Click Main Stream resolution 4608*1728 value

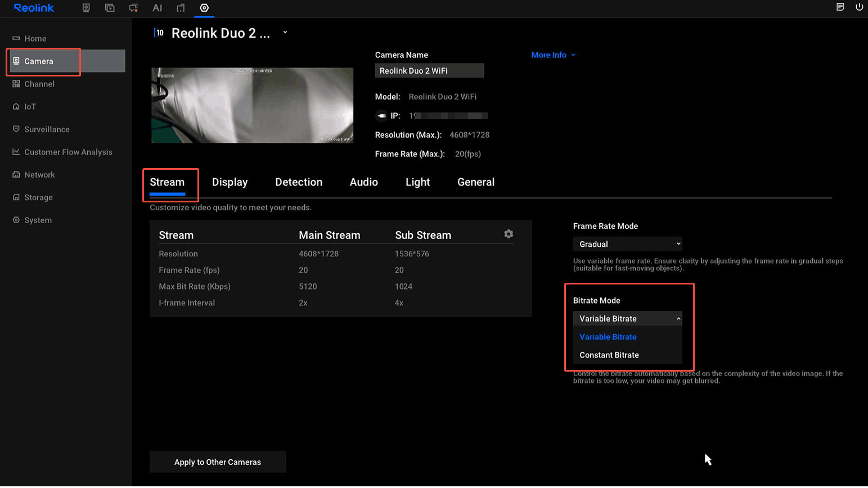coord(318,254)
